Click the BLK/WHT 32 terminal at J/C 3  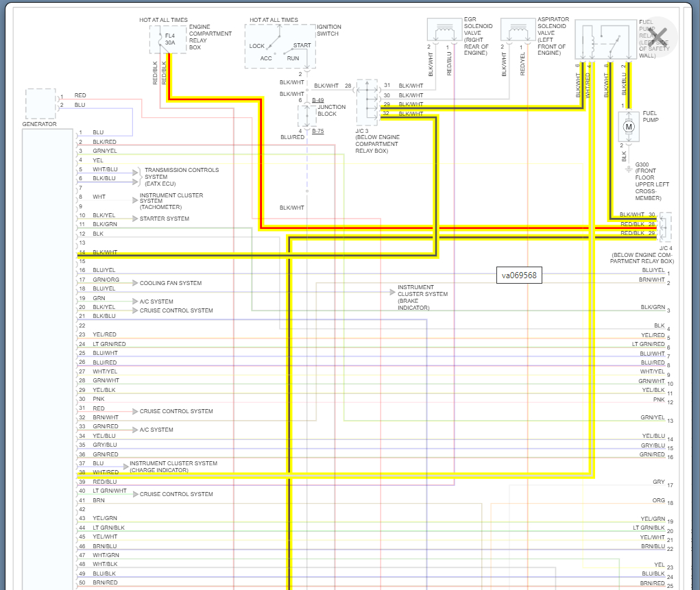click(402, 113)
